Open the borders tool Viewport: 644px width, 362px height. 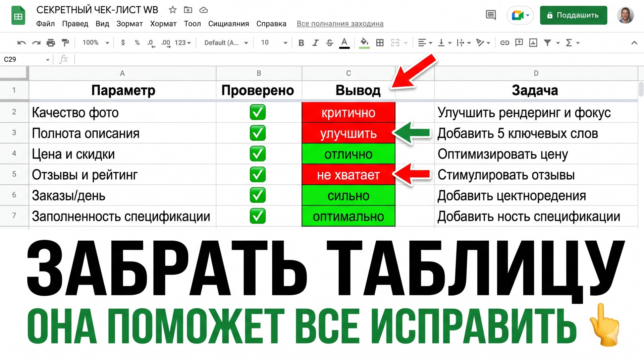click(380, 43)
